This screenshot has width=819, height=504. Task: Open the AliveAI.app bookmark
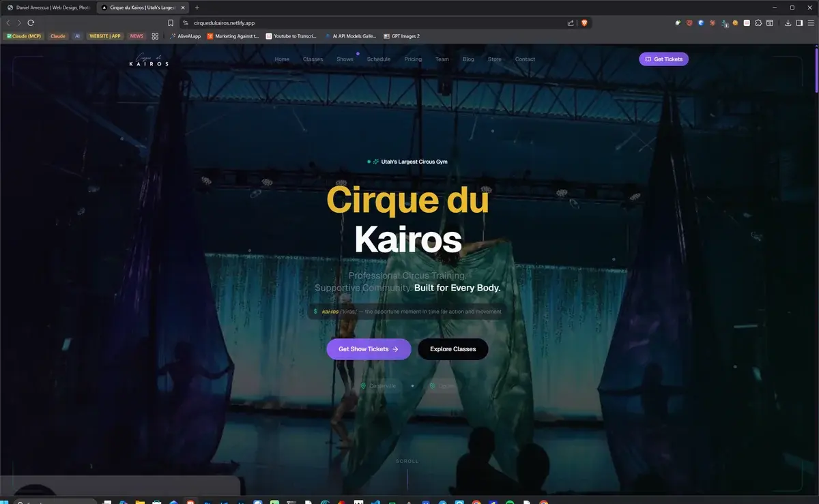pos(186,36)
